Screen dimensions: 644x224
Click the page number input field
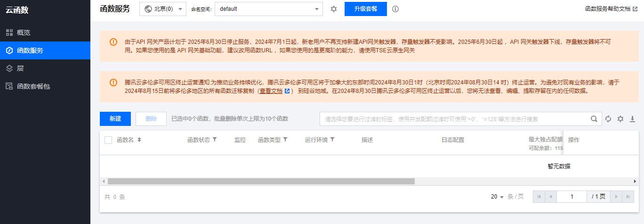pyautogui.click(x=572, y=197)
